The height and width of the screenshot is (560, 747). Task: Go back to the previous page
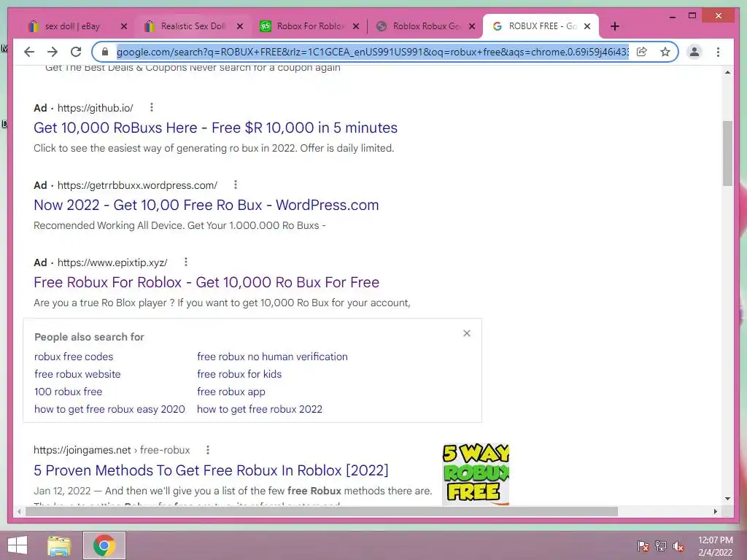[29, 52]
